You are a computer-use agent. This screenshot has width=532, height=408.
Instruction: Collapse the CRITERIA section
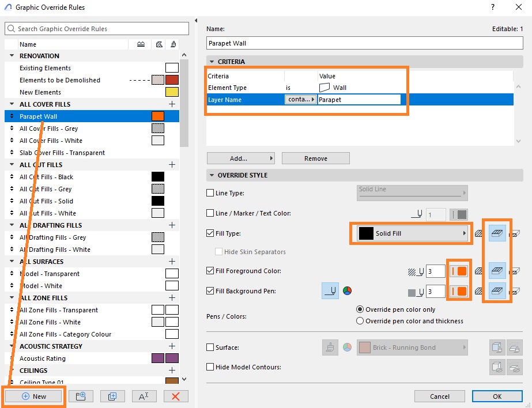click(x=212, y=62)
